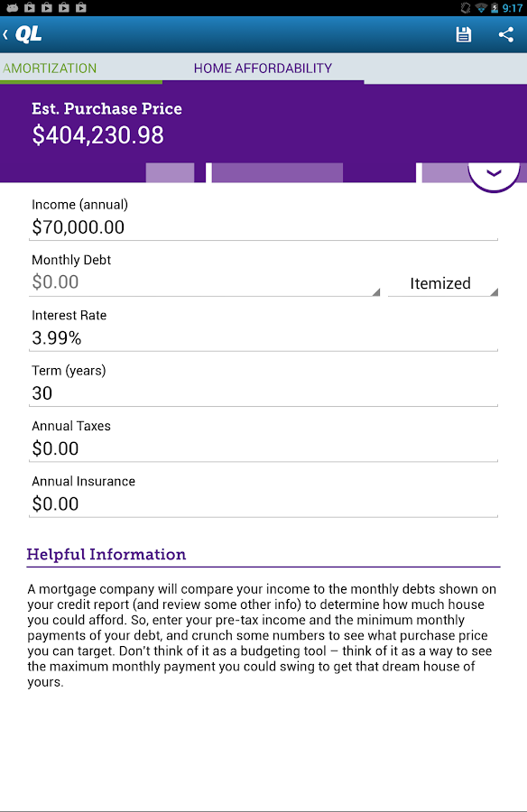The image size is (527, 812).
Task: Tap the Est. Purchase Price amount
Action: tap(98, 135)
